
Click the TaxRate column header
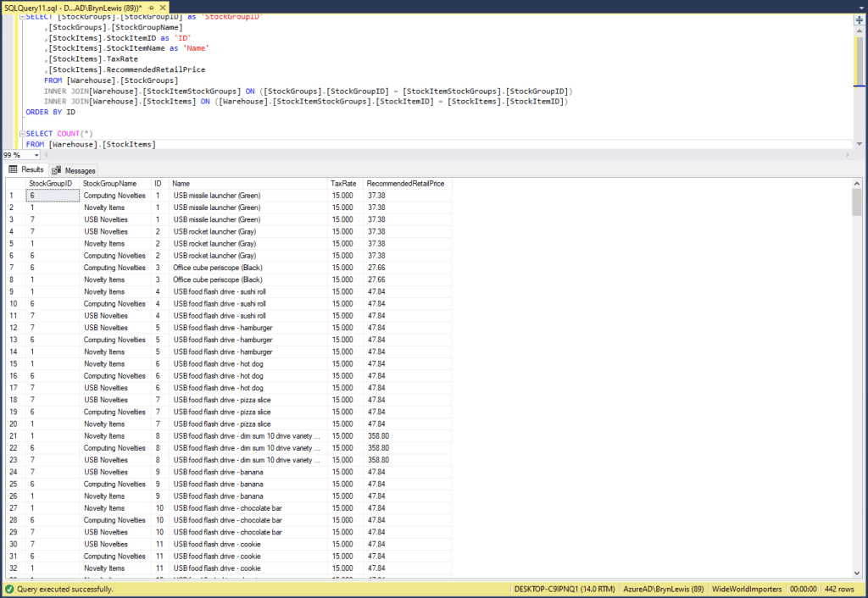342,183
